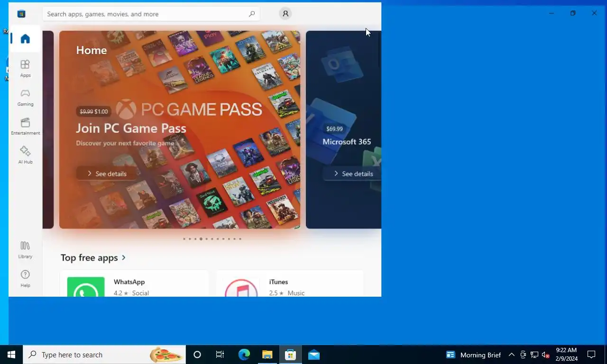Open the Gaming section
The image size is (607, 364).
[x=25, y=98]
